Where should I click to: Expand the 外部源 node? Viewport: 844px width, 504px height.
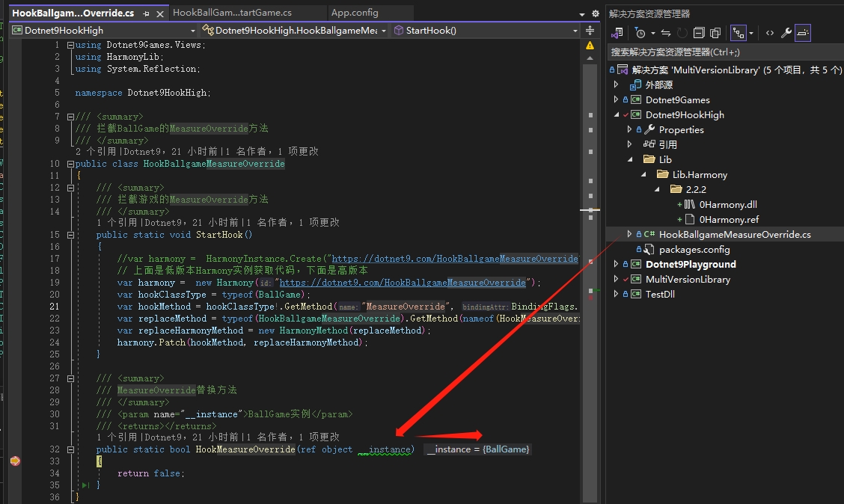[x=617, y=84]
